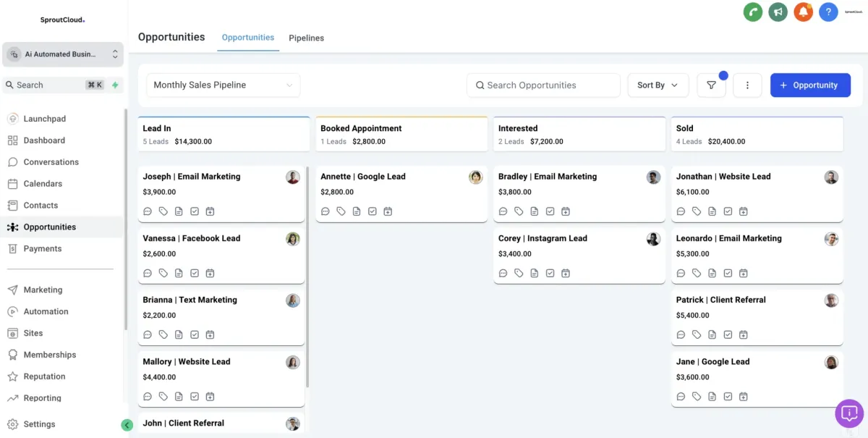868x438 pixels.
Task: Open the filter funnel button
Action: 711,85
